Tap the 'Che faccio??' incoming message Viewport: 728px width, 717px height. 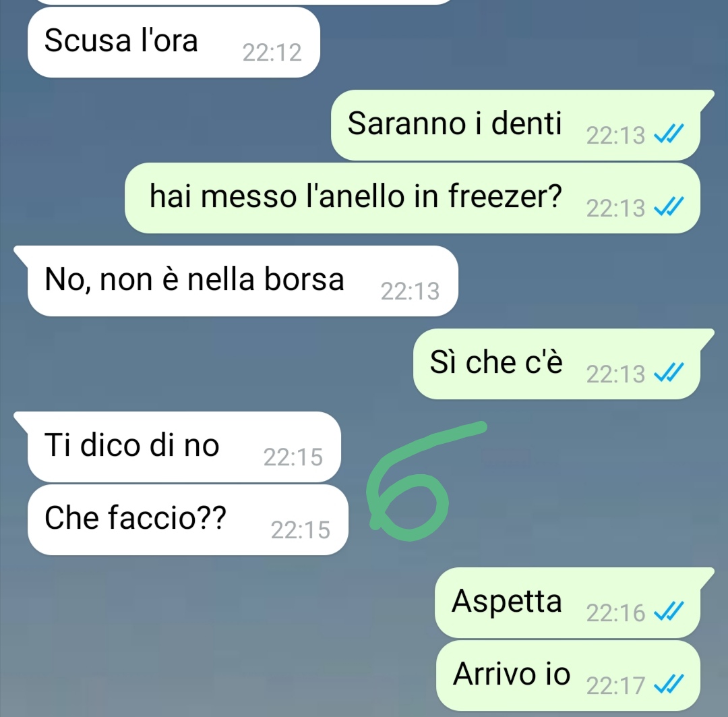click(188, 519)
